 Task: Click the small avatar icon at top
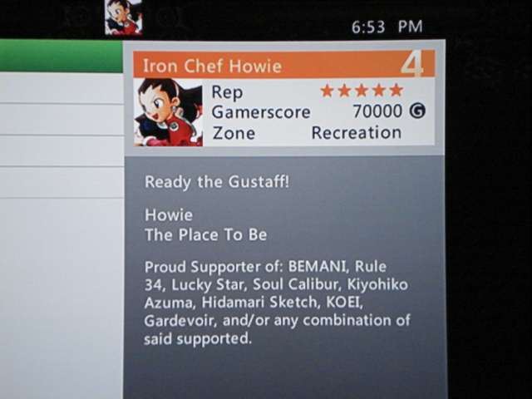[124, 17]
